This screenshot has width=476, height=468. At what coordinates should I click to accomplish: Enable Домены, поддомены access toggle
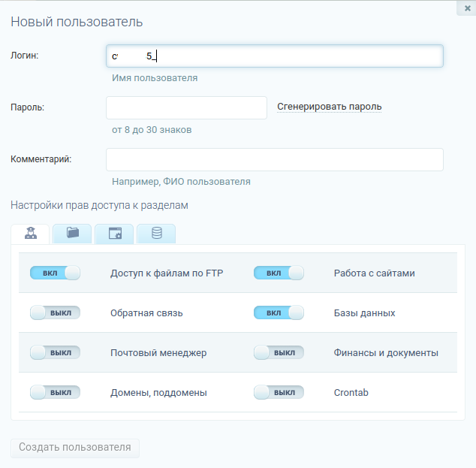[x=55, y=392]
